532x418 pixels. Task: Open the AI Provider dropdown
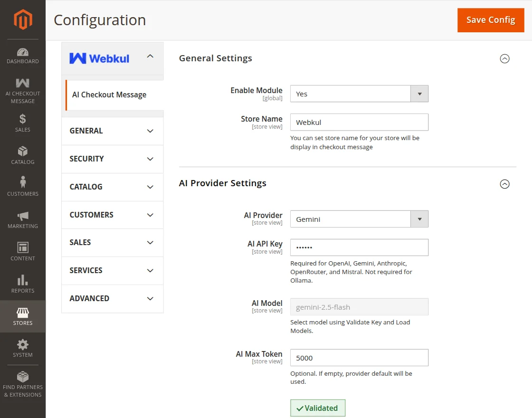[359, 219]
